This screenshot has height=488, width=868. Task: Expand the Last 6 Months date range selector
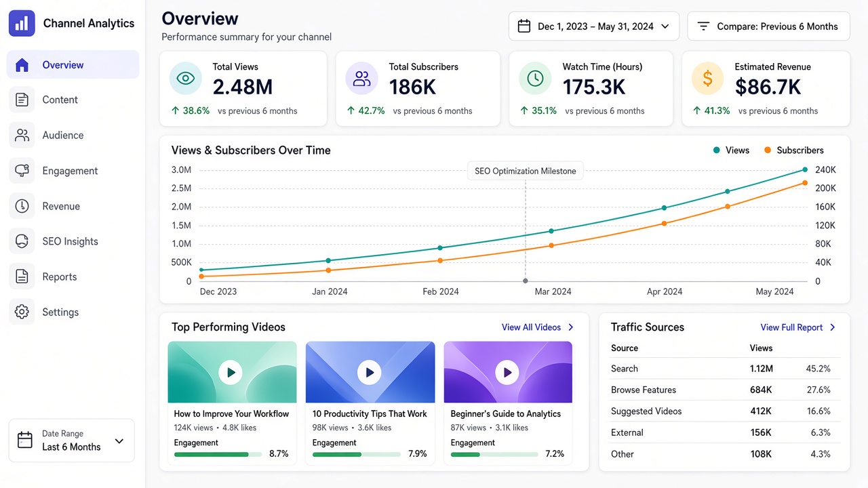pyautogui.click(x=72, y=441)
